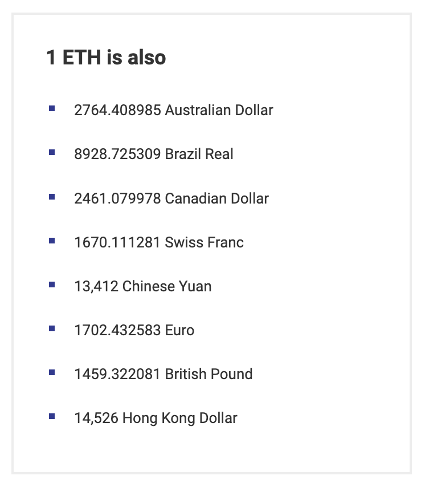Click the 1702.432583 Euro entry
The height and width of the screenshot is (504, 425).
coord(134,330)
